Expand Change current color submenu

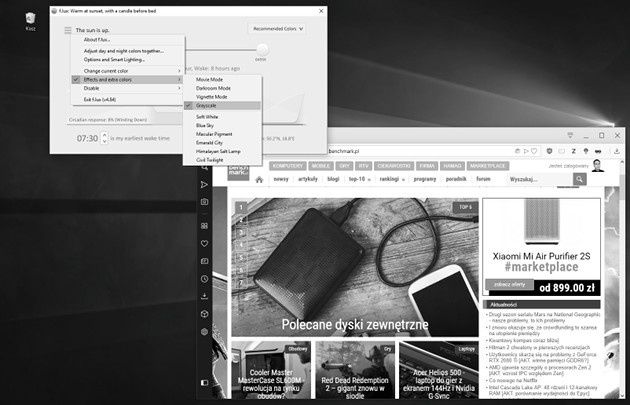click(127, 71)
